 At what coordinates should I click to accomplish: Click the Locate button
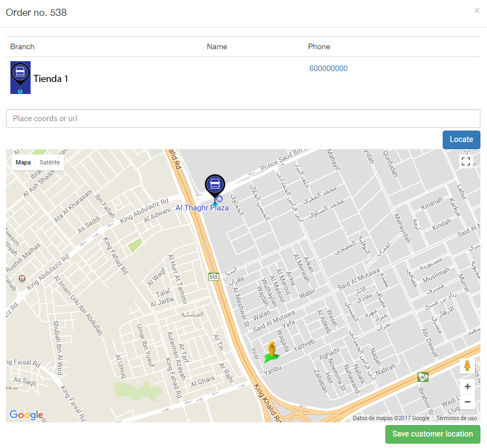click(461, 140)
